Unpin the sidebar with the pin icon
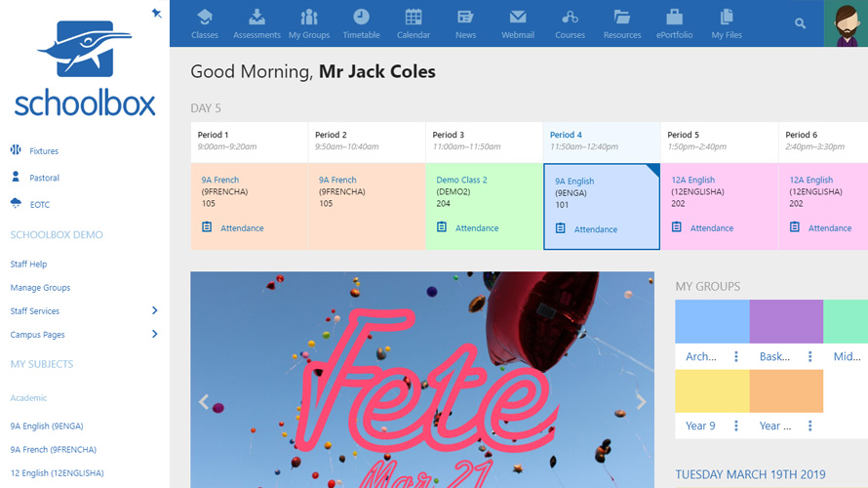The height and width of the screenshot is (488, 868). click(157, 14)
